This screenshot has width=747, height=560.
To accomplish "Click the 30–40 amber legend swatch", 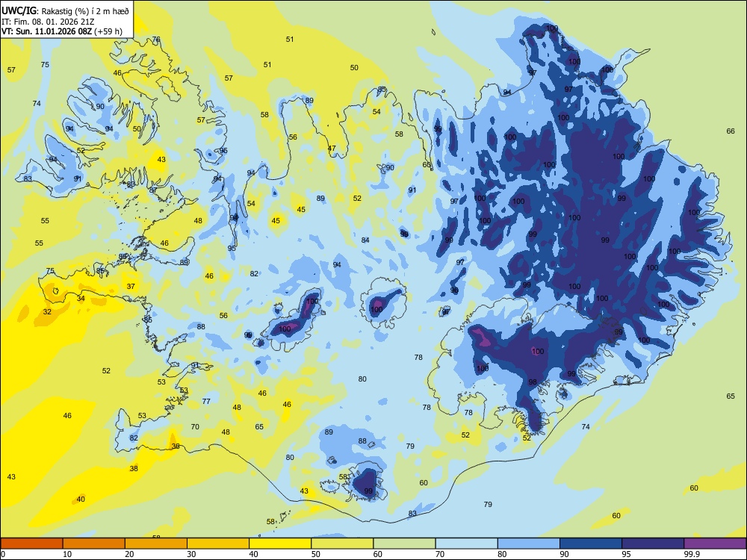I will tap(218, 544).
